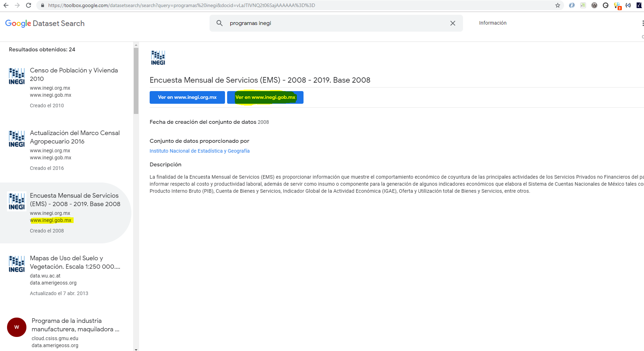
Task: Click the browser forward arrow
Action: pyautogui.click(x=17, y=5)
